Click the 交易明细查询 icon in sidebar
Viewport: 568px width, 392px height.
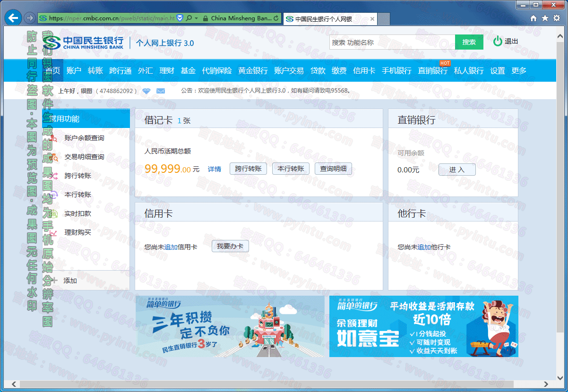point(53,157)
